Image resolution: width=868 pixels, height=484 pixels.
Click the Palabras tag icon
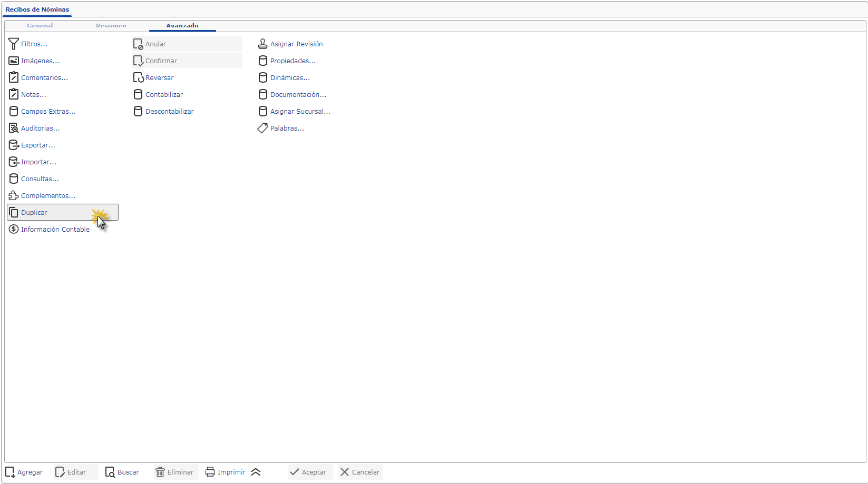(x=262, y=129)
